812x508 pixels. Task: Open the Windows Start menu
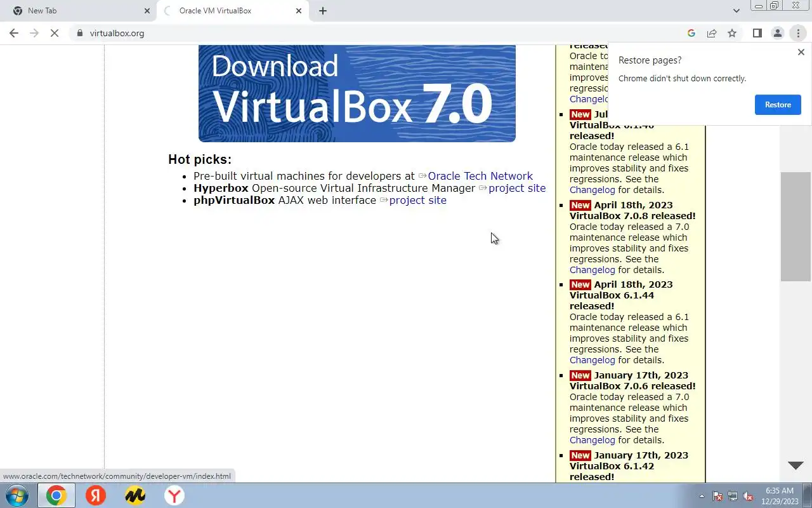[17, 495]
